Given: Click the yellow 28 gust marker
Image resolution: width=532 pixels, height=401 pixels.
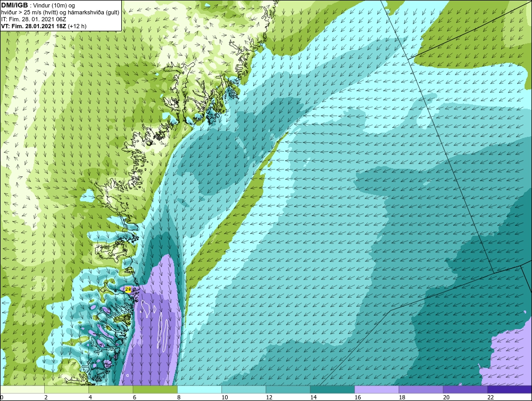Looking at the screenshot, I should pos(128,289).
